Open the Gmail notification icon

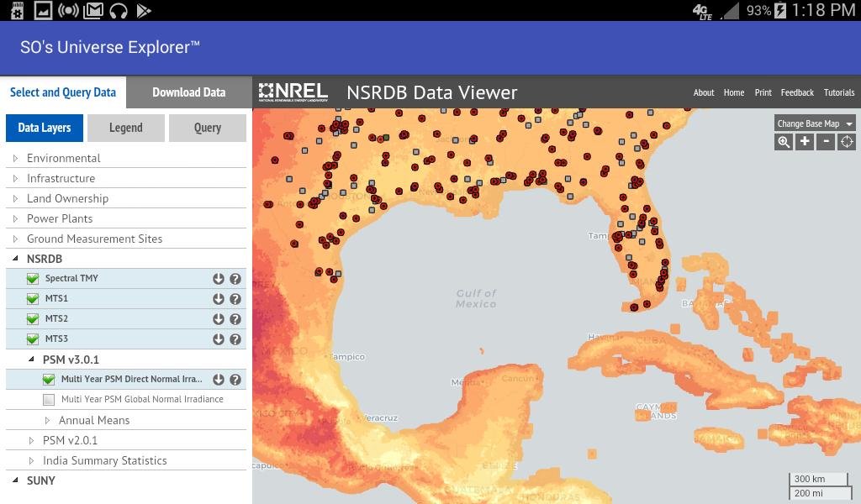click(92, 10)
